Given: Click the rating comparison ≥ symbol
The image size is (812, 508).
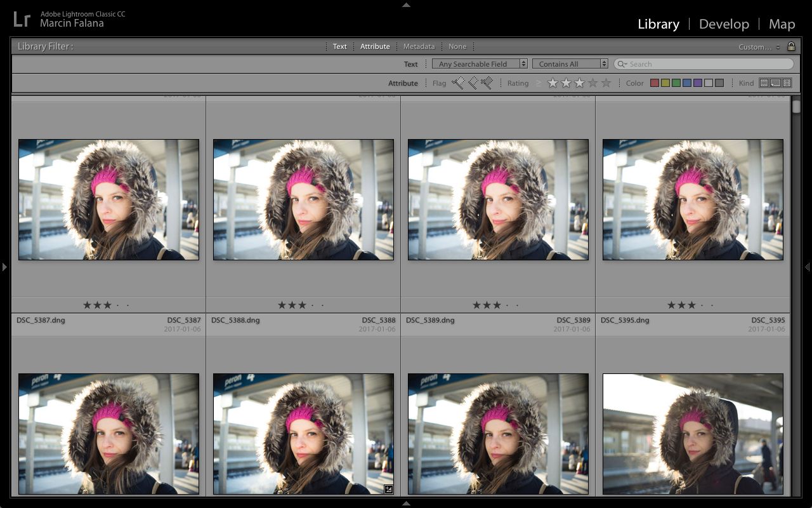Looking at the screenshot, I should [x=539, y=83].
